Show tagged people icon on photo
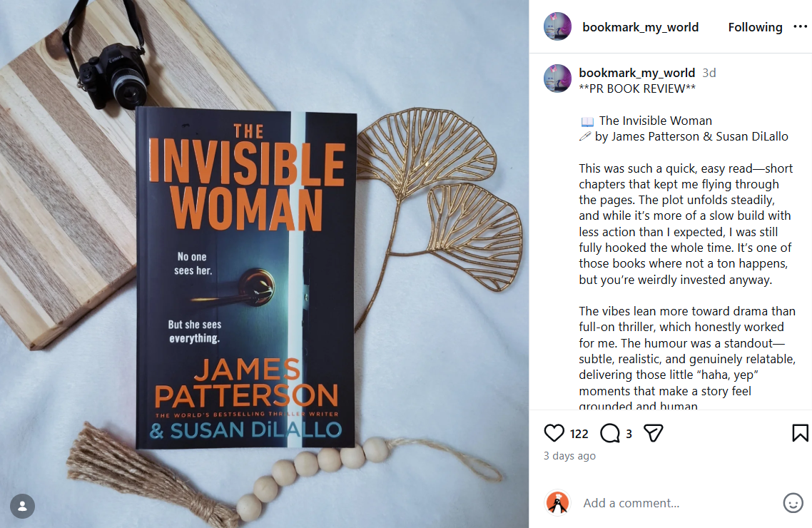 click(x=22, y=507)
